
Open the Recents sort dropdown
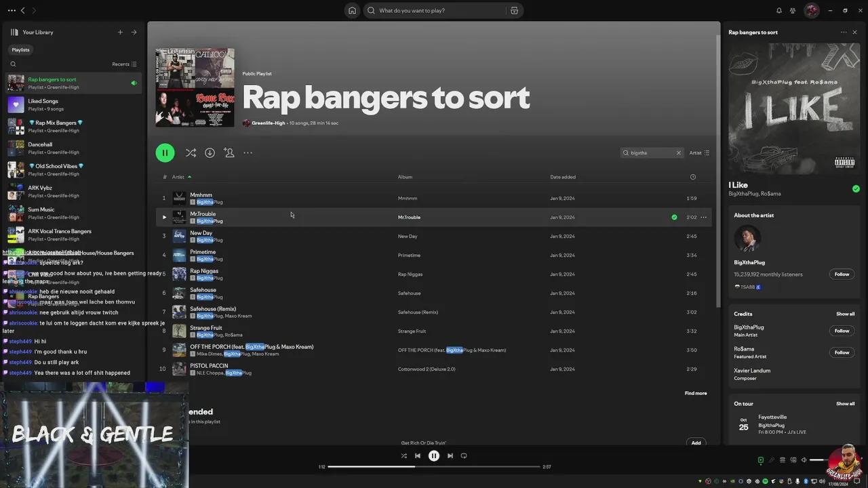tap(124, 64)
